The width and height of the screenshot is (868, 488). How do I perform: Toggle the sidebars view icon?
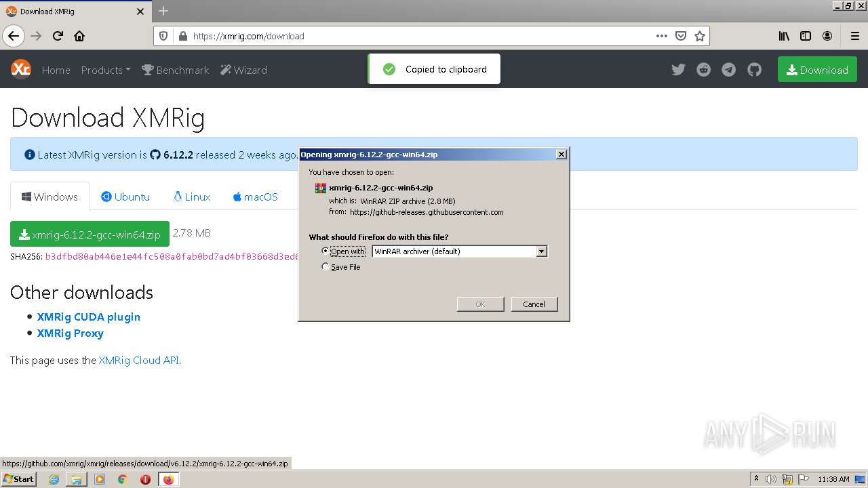point(806,36)
